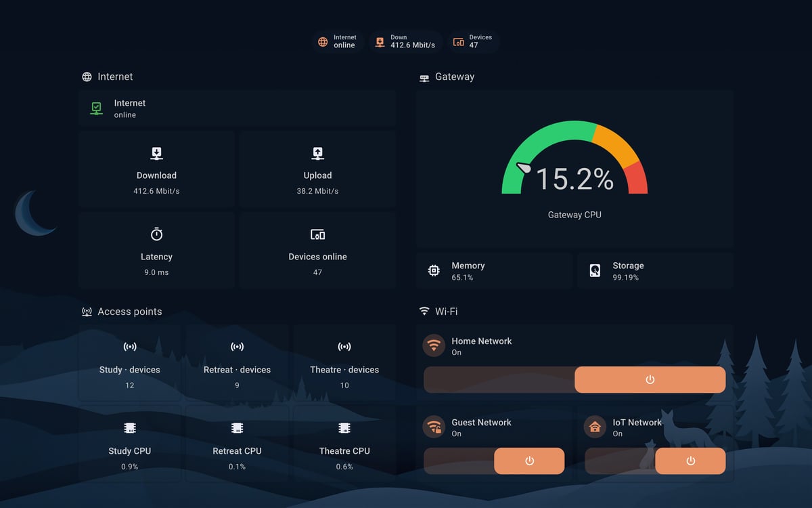Click the Study CPU 0.9% value

click(130, 467)
